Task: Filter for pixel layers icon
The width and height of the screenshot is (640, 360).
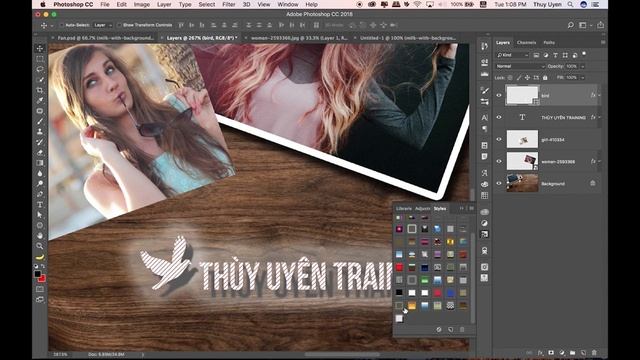Action: coord(536,55)
